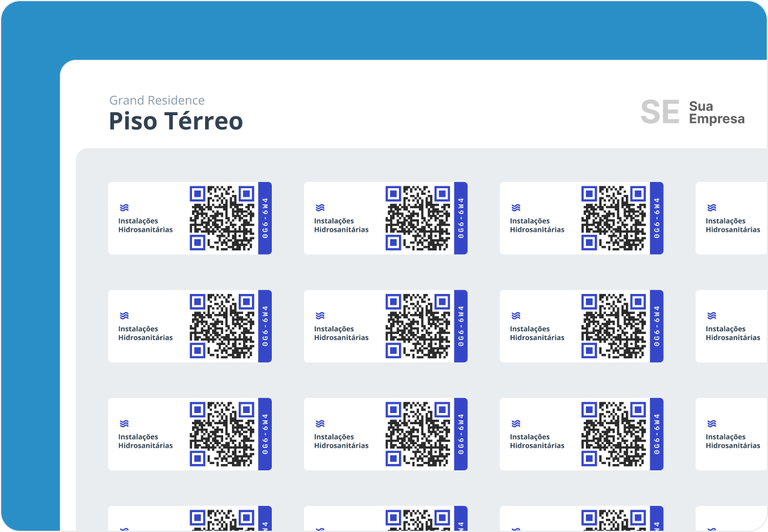Select the QR code on second-row first-column label
The height and width of the screenshot is (532, 768).
coord(222,326)
